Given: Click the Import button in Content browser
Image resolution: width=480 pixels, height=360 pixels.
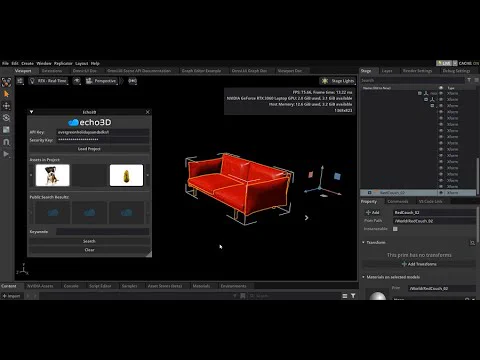Looking at the screenshot, I should (11, 296).
